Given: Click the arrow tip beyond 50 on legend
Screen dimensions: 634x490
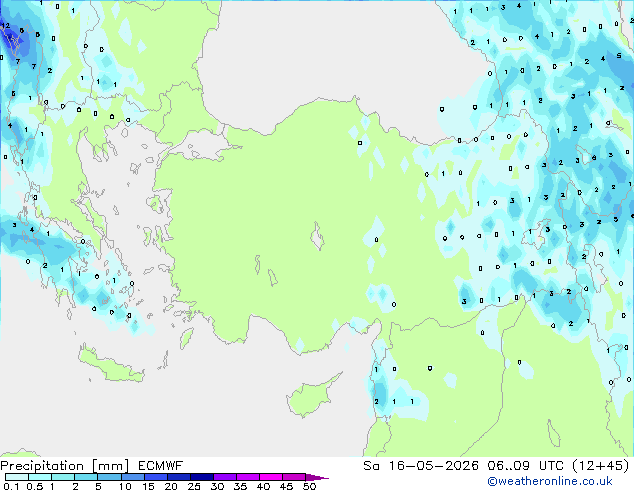Looking at the screenshot, I should tap(317, 477).
